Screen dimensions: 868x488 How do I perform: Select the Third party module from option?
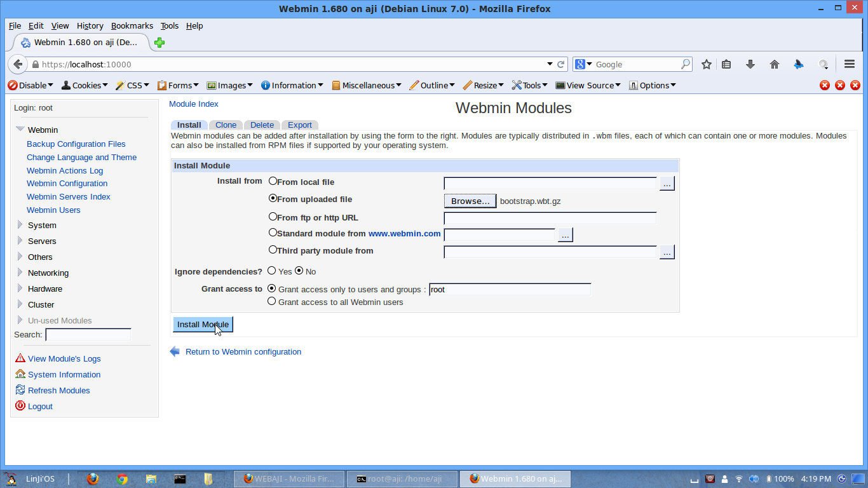(273, 250)
